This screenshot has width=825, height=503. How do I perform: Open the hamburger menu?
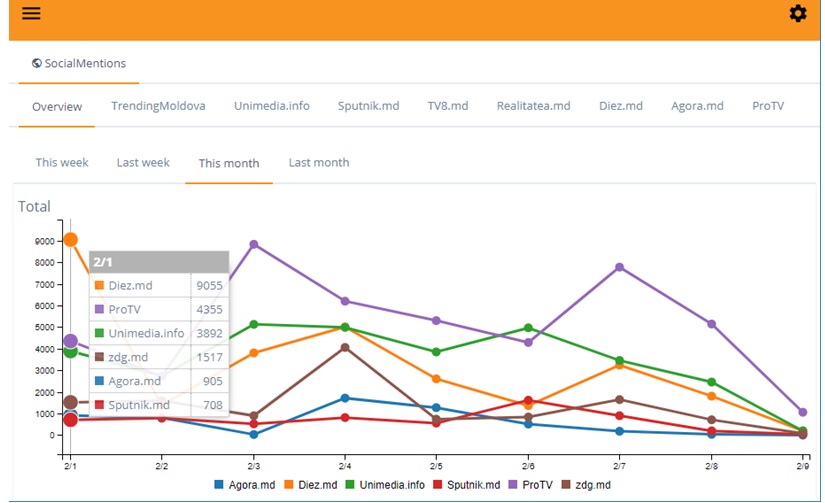[31, 13]
